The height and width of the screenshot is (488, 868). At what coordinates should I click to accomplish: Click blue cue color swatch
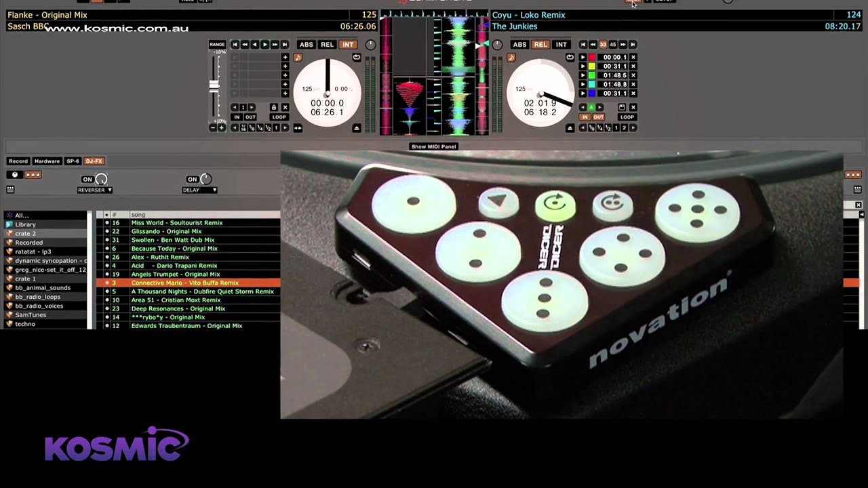pos(592,94)
